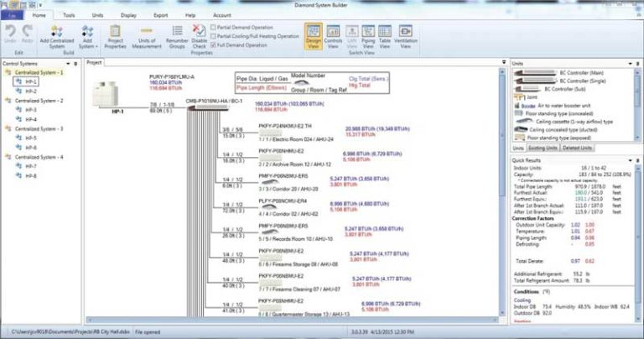The image size is (644, 339).
Task: Open the Help ribbon tab
Action: 190,15
